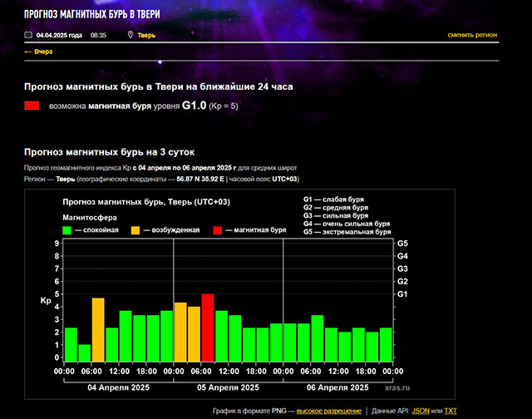This screenshot has width=532, height=419.
Task: Click legend line G1 — слабая буря
Action: point(333,200)
